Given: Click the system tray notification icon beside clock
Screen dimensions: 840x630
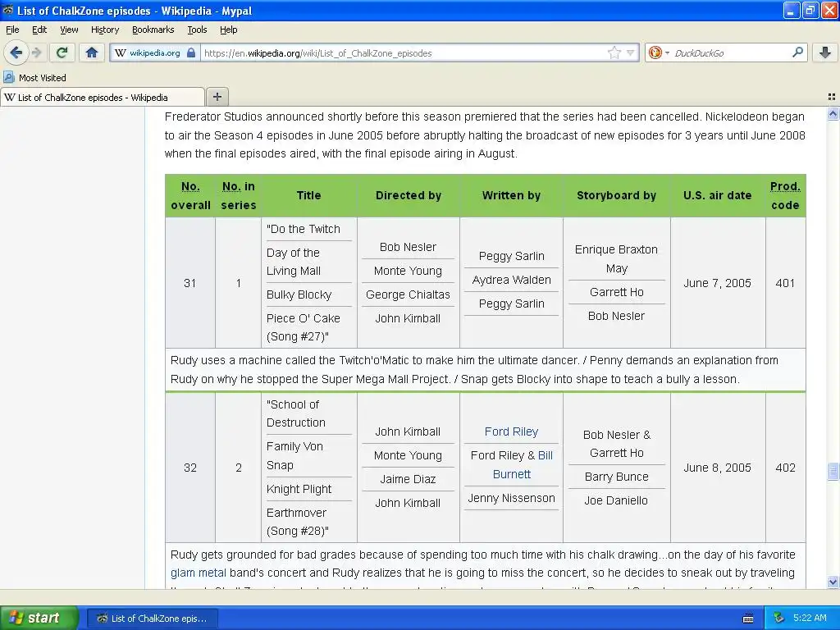Looking at the screenshot, I should coord(779,618).
